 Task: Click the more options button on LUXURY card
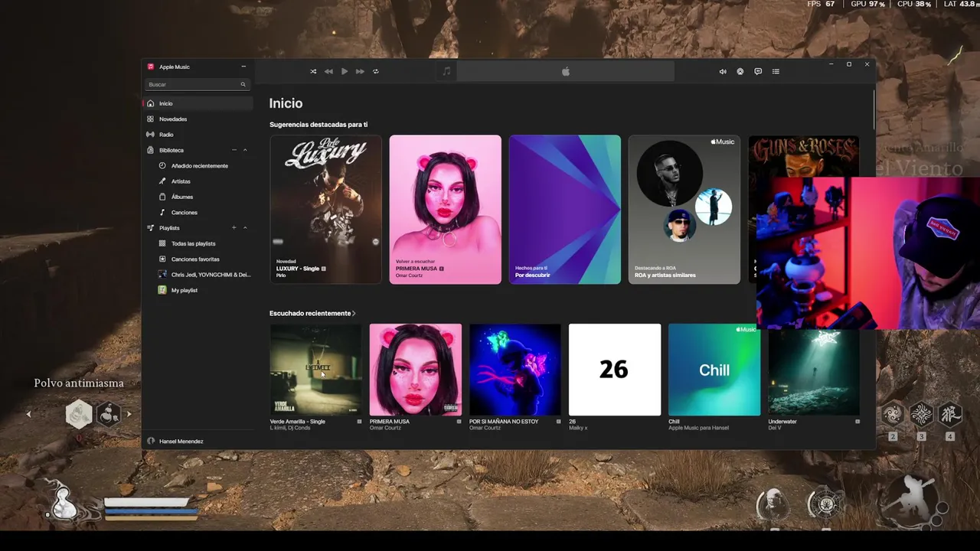point(375,242)
